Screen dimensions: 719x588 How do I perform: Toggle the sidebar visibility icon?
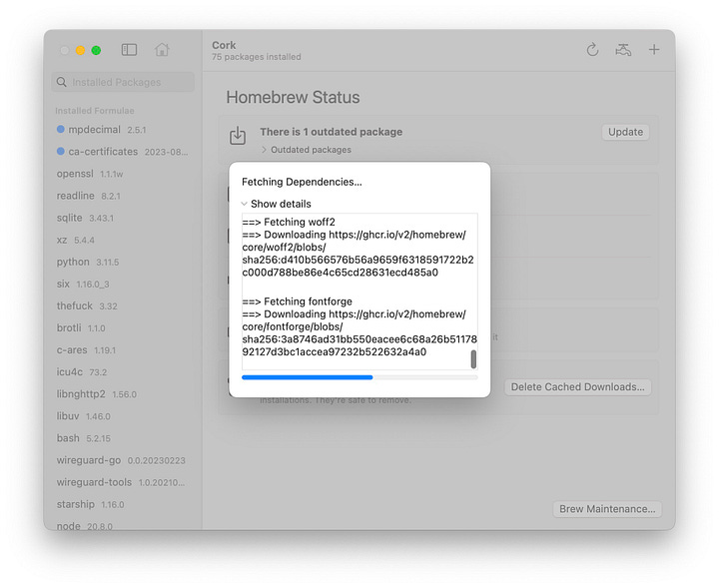129,50
